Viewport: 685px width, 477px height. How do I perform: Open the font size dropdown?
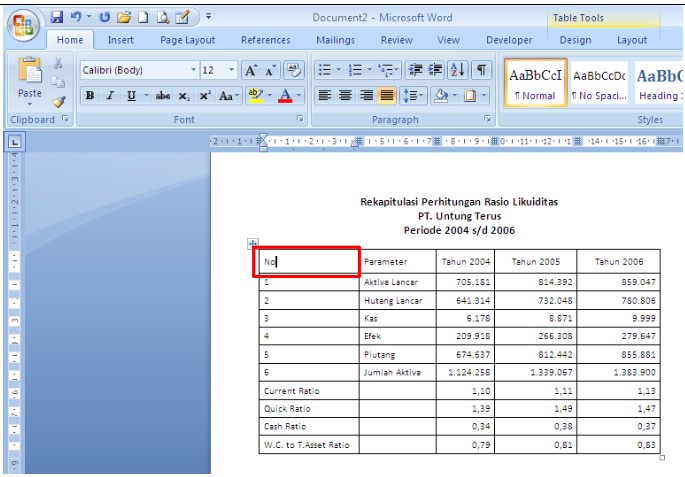(x=231, y=70)
